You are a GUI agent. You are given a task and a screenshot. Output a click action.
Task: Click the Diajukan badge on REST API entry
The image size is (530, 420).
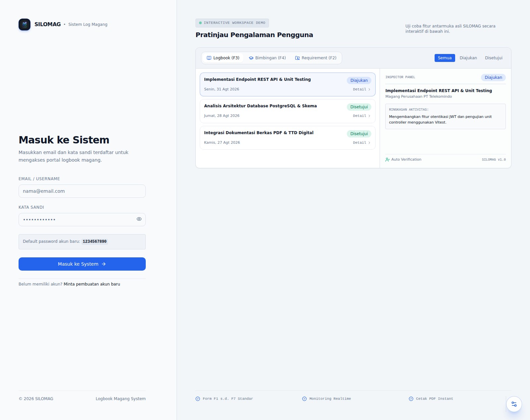[359, 80]
